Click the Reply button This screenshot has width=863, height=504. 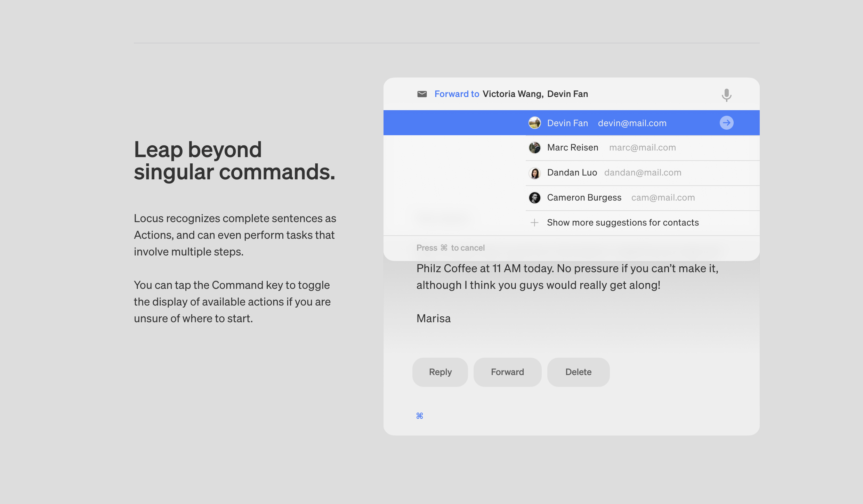coord(440,372)
